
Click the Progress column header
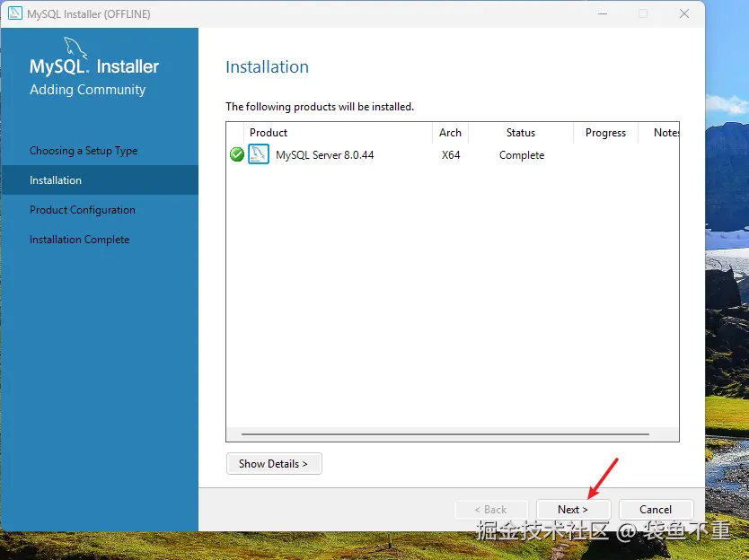[x=605, y=133]
